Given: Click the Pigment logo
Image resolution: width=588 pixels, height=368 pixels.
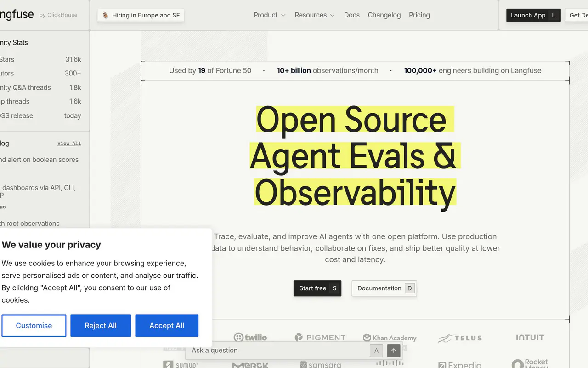Looking at the screenshot, I should tap(320, 338).
